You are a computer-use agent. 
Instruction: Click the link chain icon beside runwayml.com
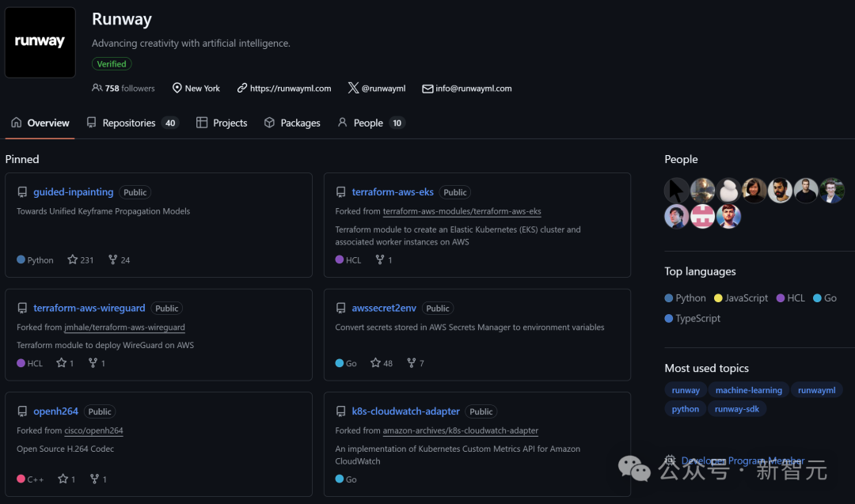[242, 88]
